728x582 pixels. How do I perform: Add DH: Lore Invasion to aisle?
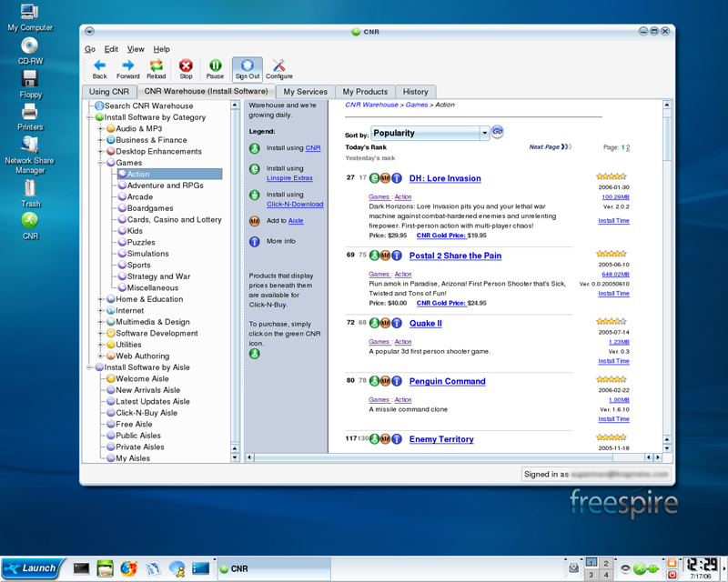coord(385,177)
